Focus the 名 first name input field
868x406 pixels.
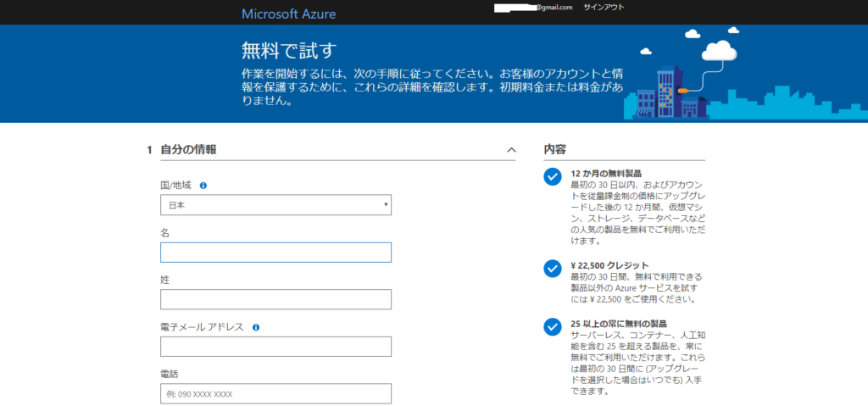pos(275,252)
